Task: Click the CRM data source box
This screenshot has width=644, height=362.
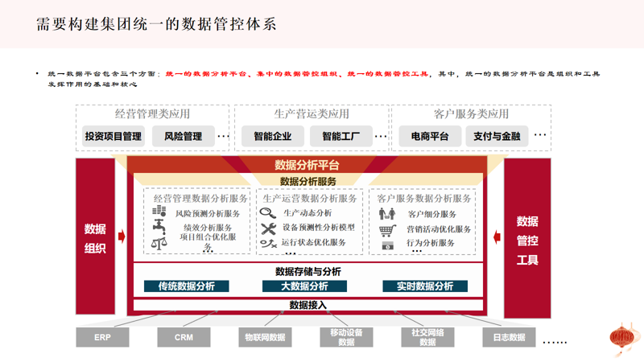Action: pyautogui.click(x=184, y=337)
